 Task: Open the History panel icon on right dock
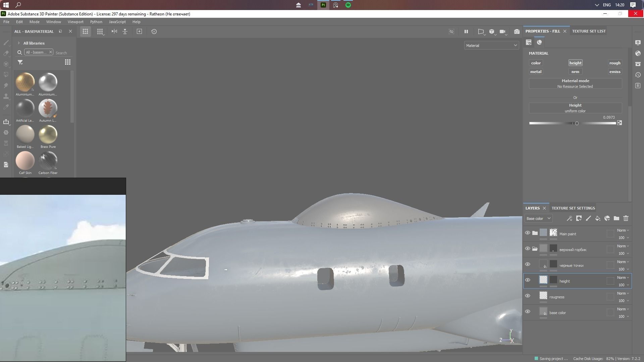[x=638, y=75]
